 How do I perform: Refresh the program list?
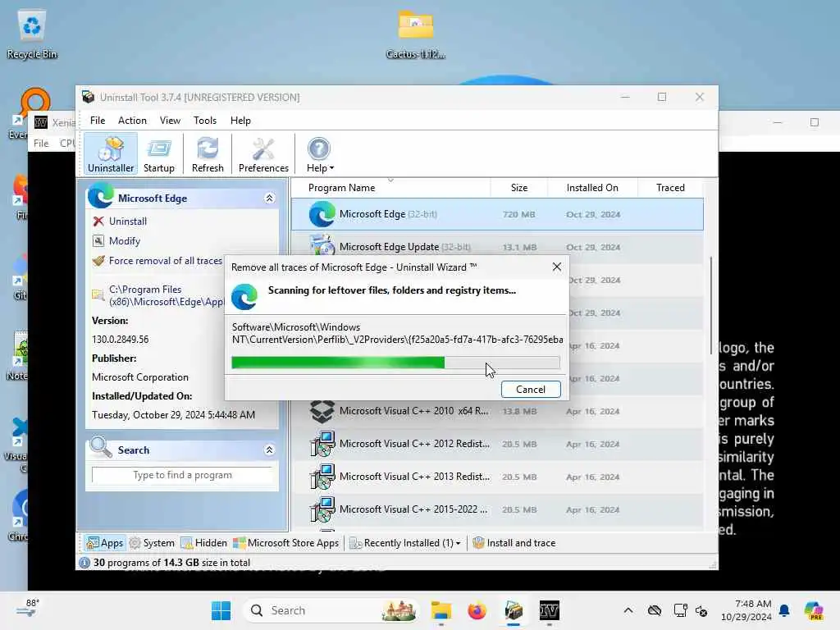coord(208,154)
